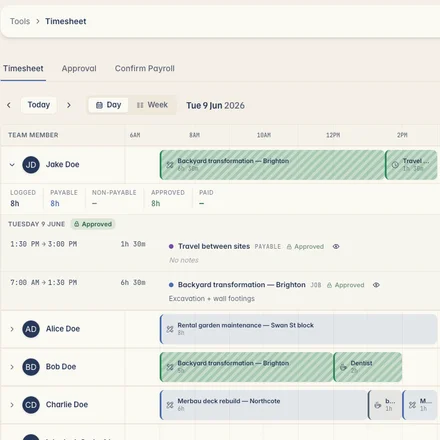Open the Confirm Payroll tab
440x440 pixels.
(x=145, y=69)
